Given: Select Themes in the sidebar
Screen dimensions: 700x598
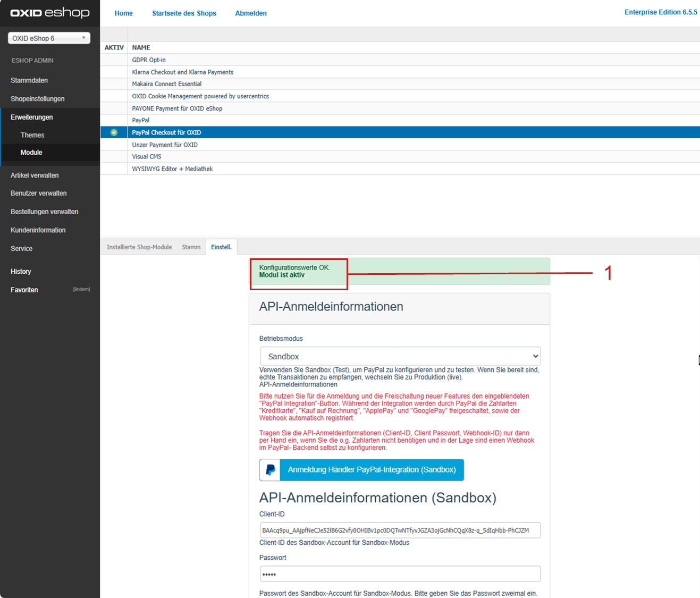Looking at the screenshot, I should 32,135.
